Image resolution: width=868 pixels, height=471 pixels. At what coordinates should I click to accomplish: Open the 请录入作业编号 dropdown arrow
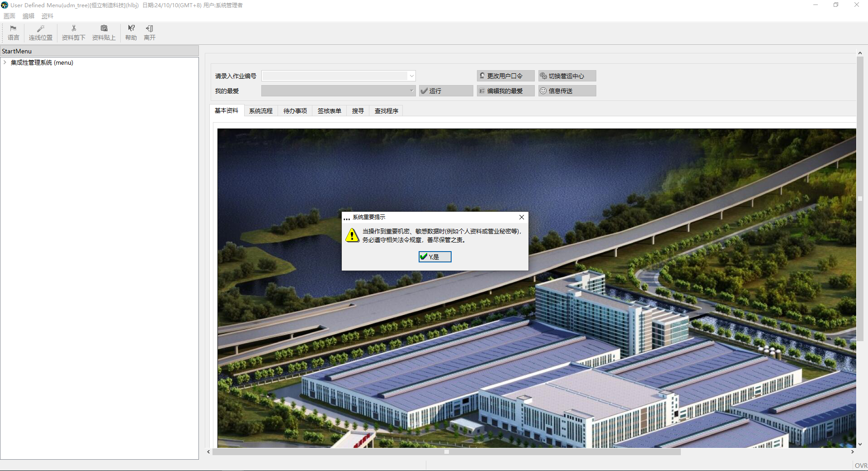411,76
